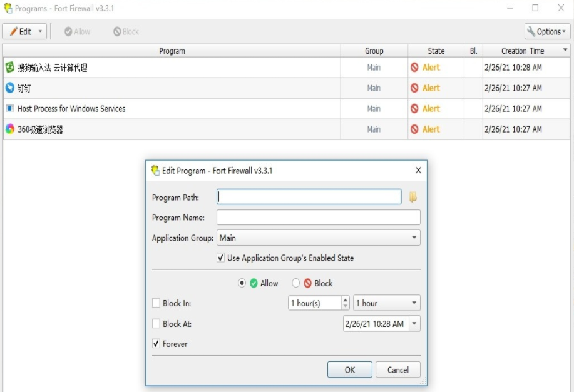Click the Allow toolbar button

tap(77, 31)
